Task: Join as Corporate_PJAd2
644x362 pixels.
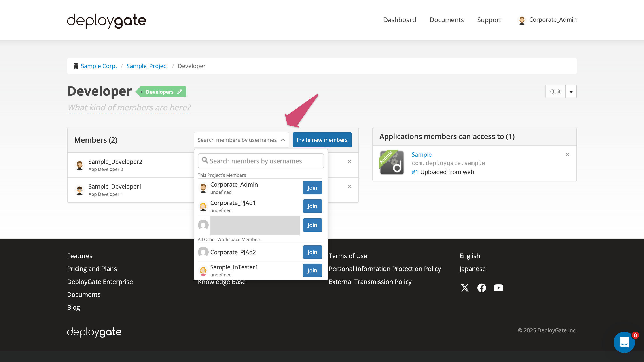Action: [x=312, y=252]
